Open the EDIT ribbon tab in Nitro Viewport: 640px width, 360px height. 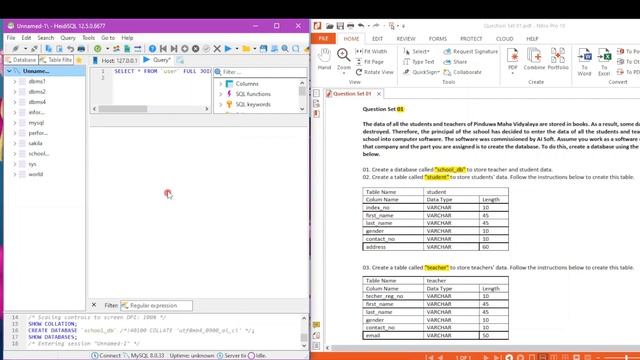[x=377, y=39]
